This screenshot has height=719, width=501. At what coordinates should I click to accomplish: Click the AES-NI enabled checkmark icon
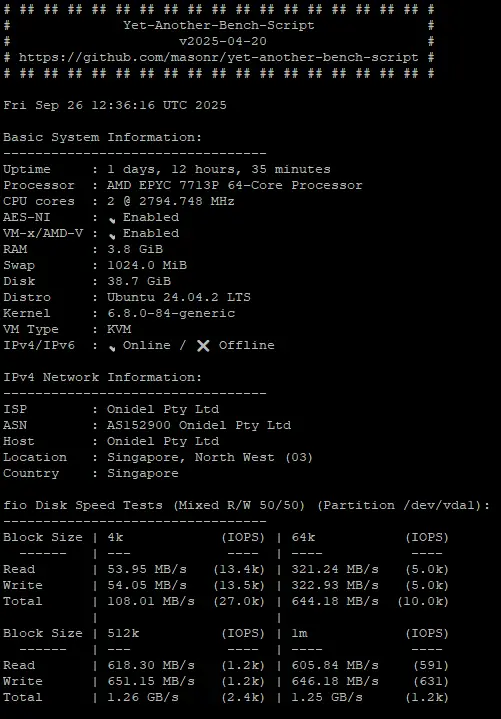point(112,220)
